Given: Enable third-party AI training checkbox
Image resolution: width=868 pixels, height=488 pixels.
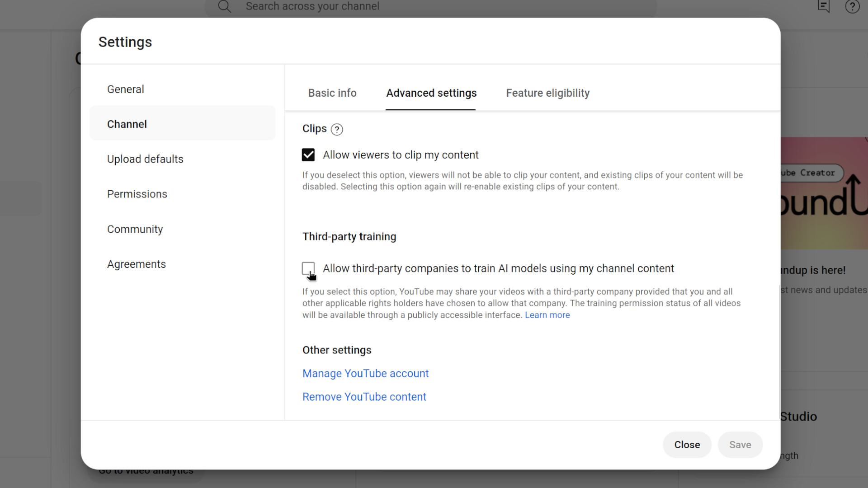Looking at the screenshot, I should (x=308, y=268).
